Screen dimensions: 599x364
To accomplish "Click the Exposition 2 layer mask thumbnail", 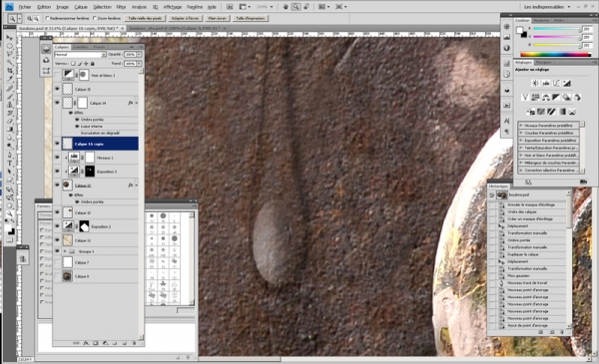I will (x=84, y=226).
